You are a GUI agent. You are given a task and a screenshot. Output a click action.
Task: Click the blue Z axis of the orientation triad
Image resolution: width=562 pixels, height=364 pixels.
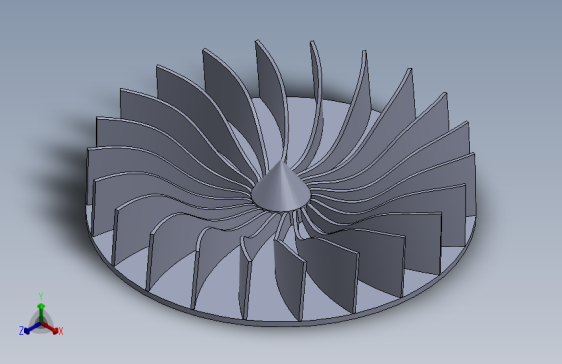point(32,328)
